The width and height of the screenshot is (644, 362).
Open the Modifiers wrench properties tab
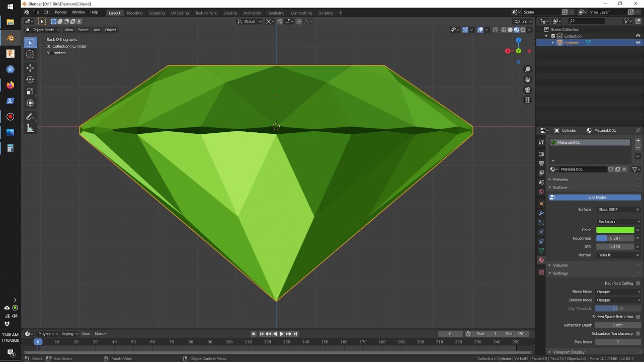point(541,213)
